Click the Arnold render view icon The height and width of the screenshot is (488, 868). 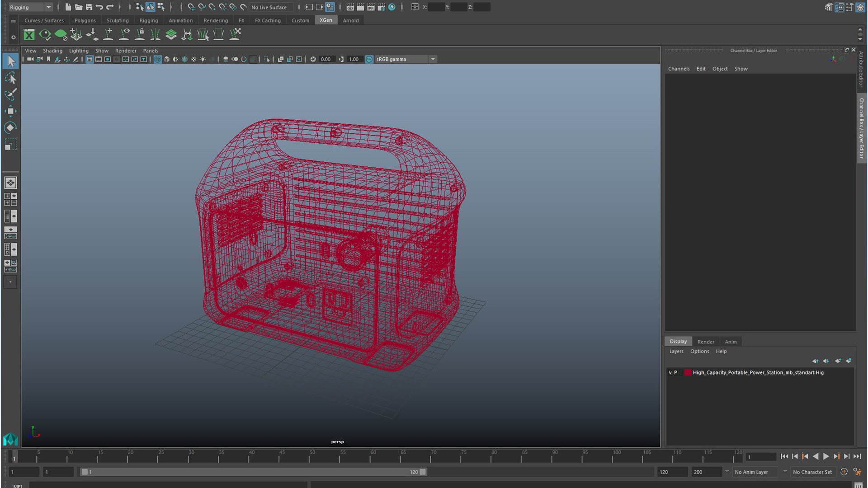pyautogui.click(x=392, y=7)
